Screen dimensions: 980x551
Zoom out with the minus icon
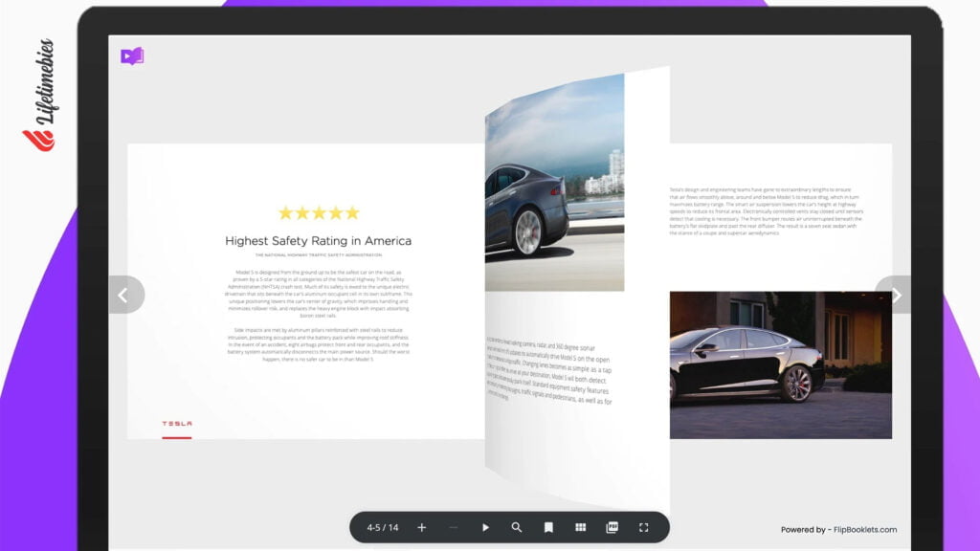tap(454, 527)
